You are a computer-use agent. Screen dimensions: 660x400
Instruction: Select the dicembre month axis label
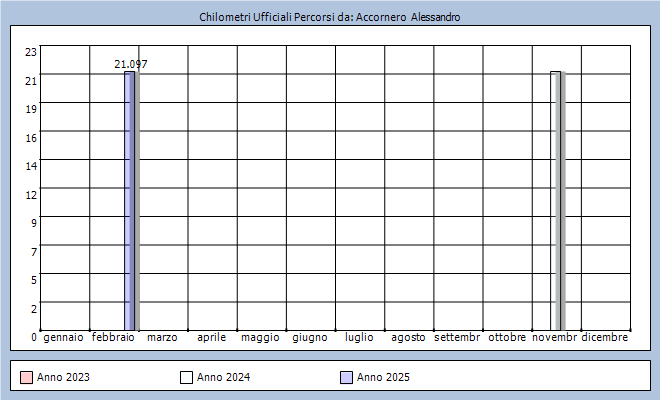tap(605, 338)
